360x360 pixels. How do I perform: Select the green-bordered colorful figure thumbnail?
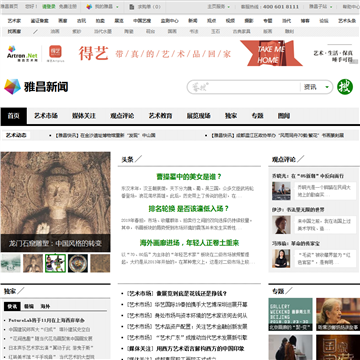click(55, 263)
